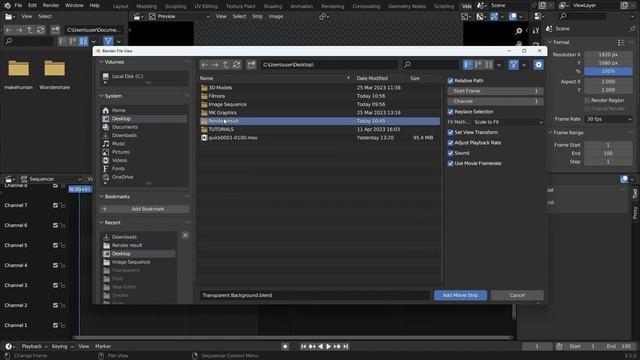Refresh the file list in file dialog
The width and height of the screenshot is (640, 360).
coord(236,65)
